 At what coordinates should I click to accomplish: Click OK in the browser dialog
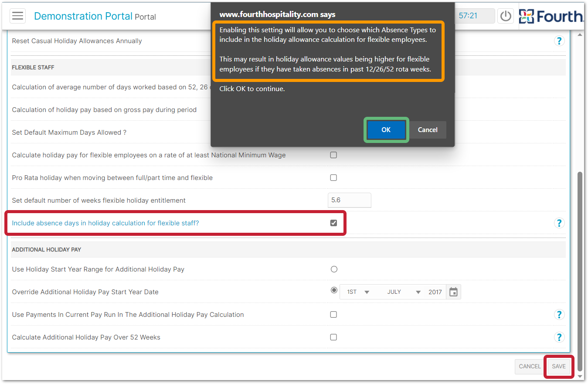coord(386,130)
